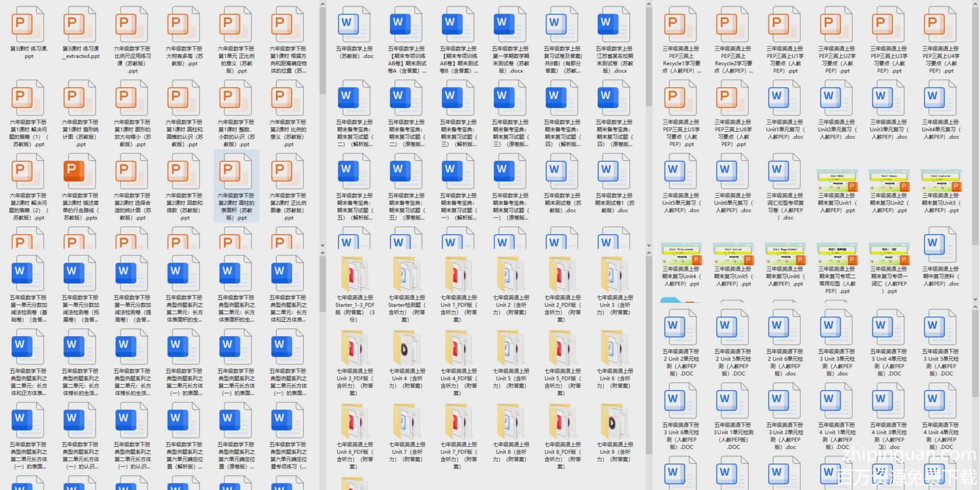Click scroll-up arrow of the rightmost panel
The height and width of the screenshot is (490, 980).
tap(975, 4)
